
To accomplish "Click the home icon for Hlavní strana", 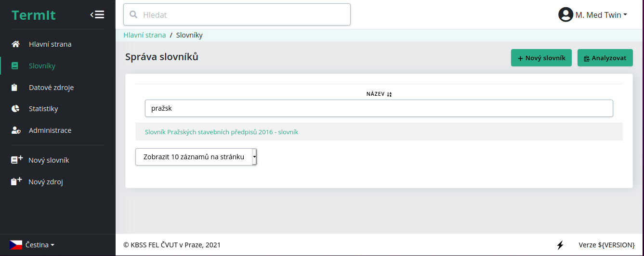I will [15, 44].
